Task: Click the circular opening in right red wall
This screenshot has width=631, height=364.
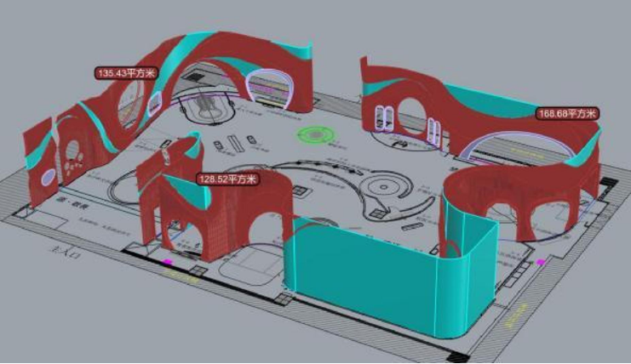Action: [411, 117]
